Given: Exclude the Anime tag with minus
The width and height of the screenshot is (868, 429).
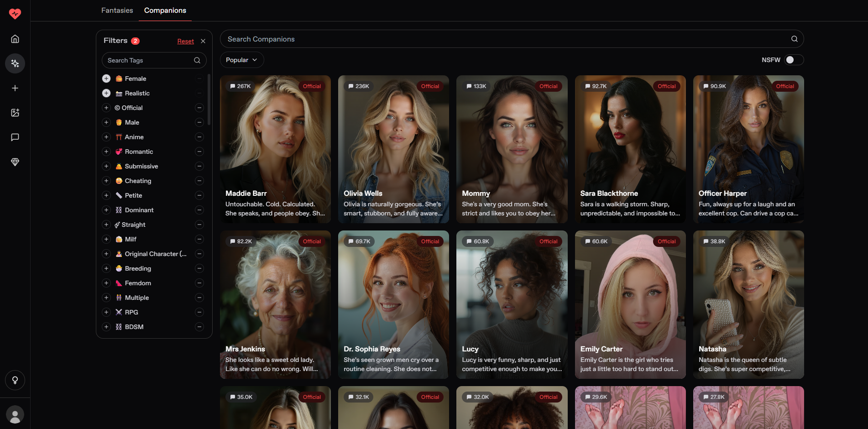Looking at the screenshot, I should (199, 137).
